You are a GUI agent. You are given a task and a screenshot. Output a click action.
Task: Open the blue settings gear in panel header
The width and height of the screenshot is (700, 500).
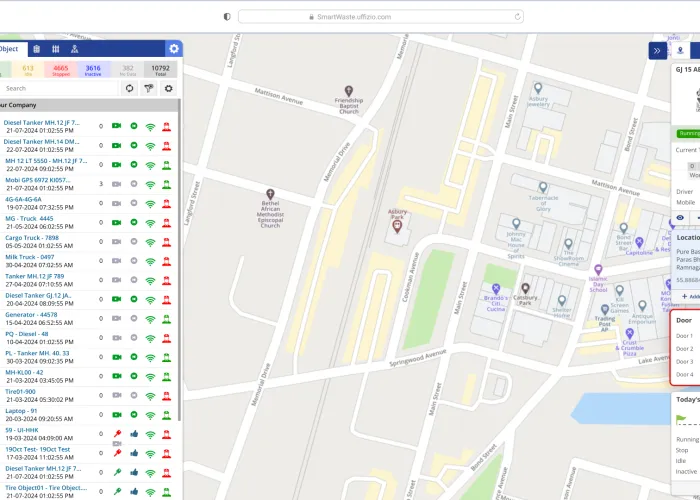point(174,49)
